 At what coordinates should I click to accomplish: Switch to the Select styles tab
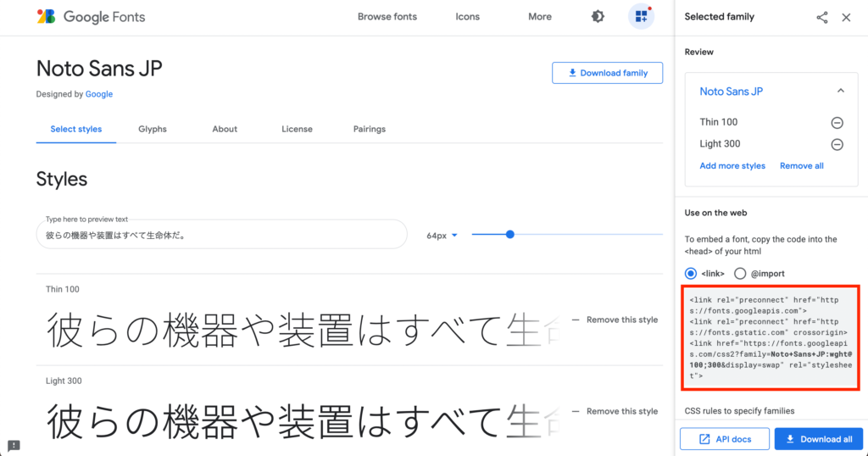(75, 129)
